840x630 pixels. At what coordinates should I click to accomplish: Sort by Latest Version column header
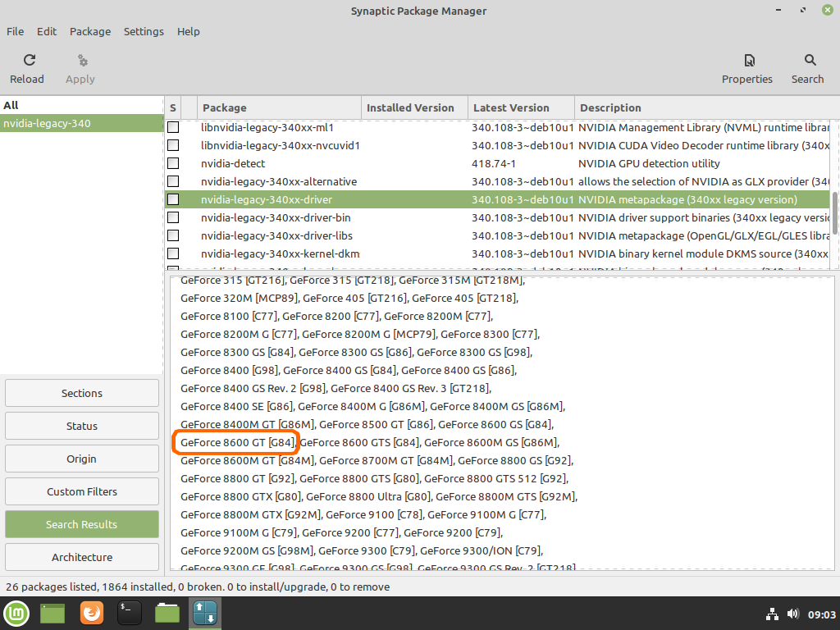point(520,107)
